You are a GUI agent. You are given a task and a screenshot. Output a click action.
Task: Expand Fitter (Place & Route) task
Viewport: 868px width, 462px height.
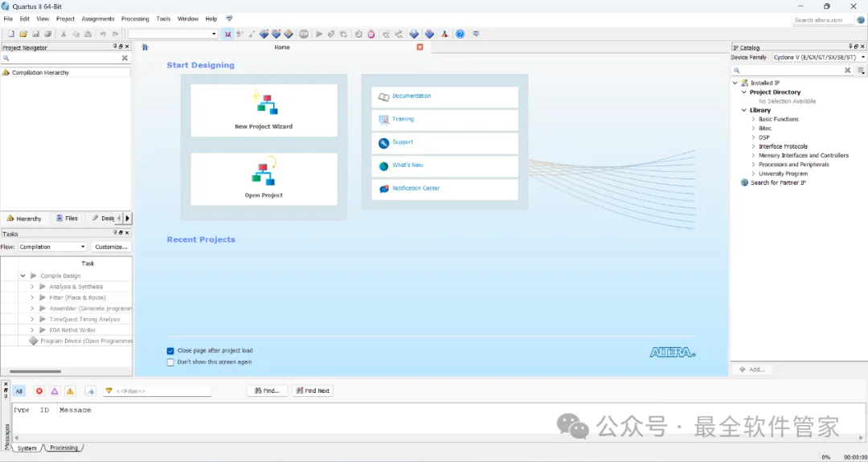(x=32, y=297)
